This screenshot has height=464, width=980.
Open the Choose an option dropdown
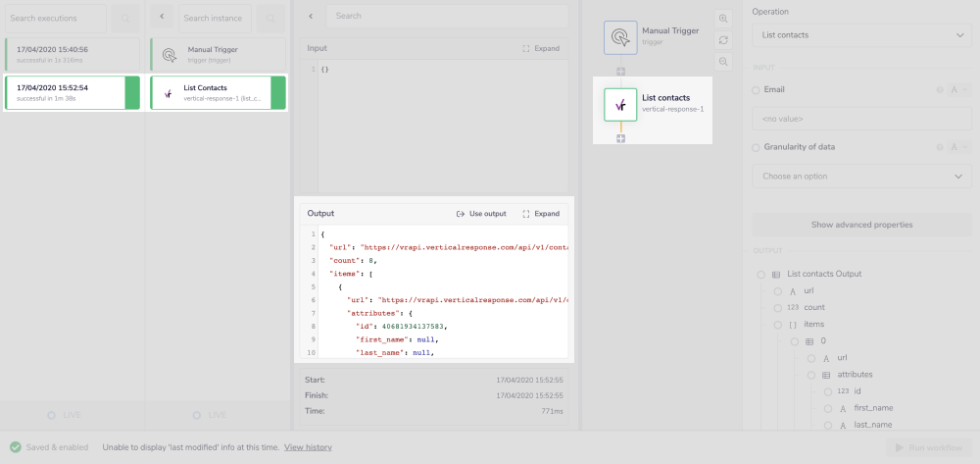861,177
